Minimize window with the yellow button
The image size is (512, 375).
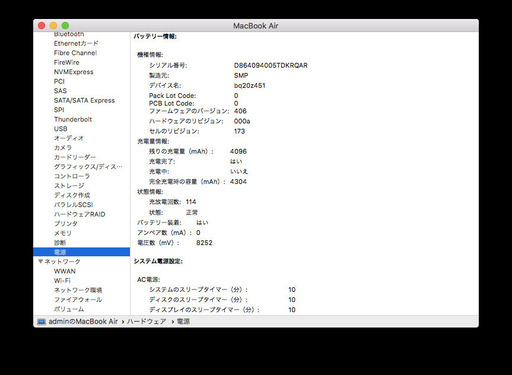click(53, 26)
